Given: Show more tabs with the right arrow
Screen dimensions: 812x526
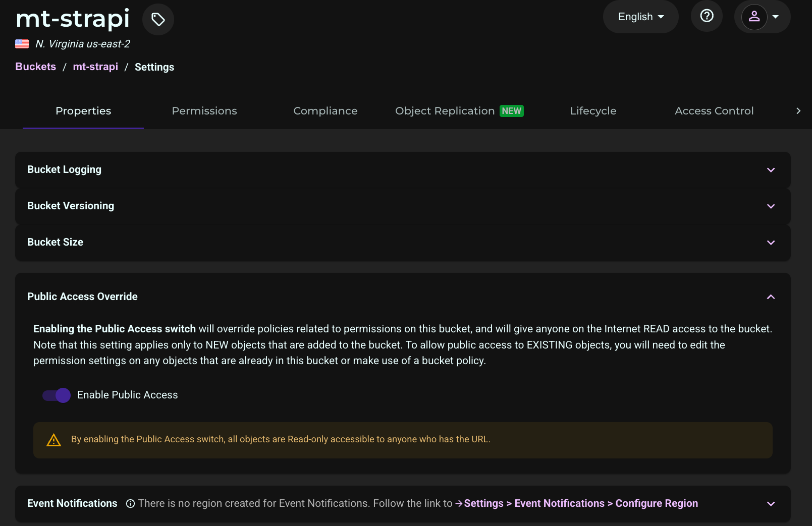Looking at the screenshot, I should coord(798,111).
